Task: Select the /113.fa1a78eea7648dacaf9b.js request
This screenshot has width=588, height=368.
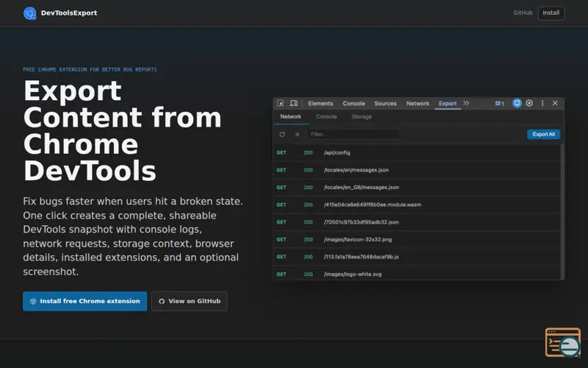Action: 417,257
